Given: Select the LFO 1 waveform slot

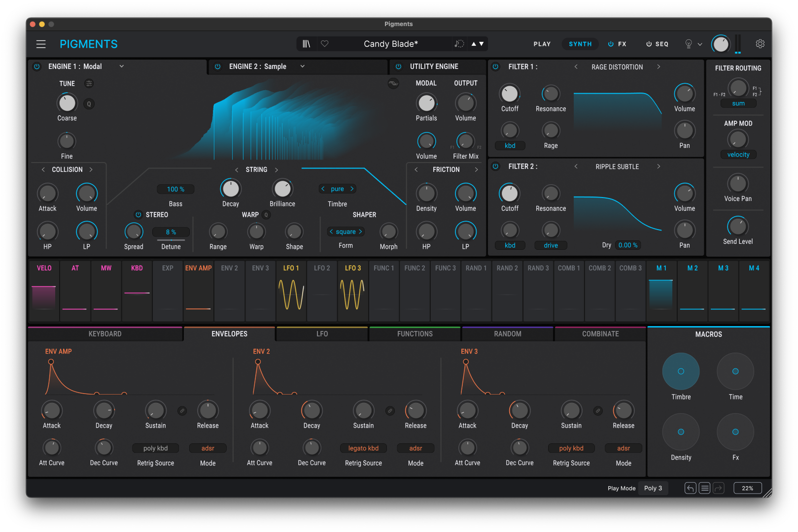Looking at the screenshot, I should tap(291, 291).
